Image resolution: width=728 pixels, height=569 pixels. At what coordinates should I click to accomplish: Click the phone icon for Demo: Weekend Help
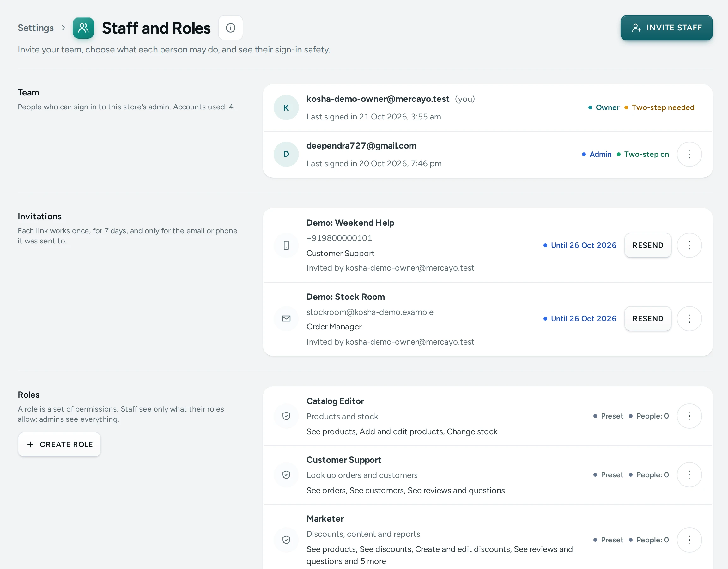tap(286, 246)
